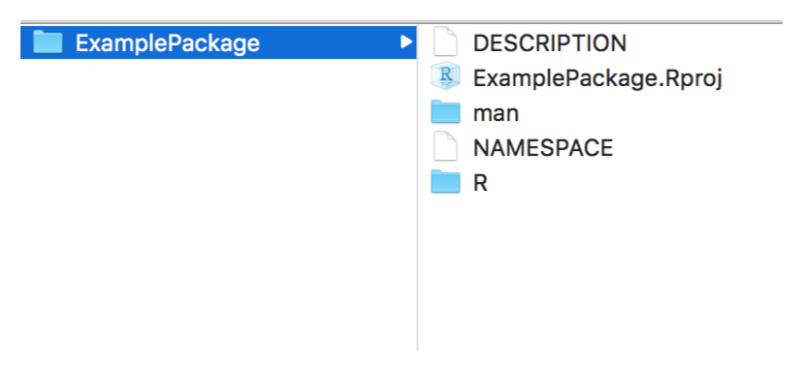Click the man folder icon
The image size is (802, 378).
coord(445,112)
